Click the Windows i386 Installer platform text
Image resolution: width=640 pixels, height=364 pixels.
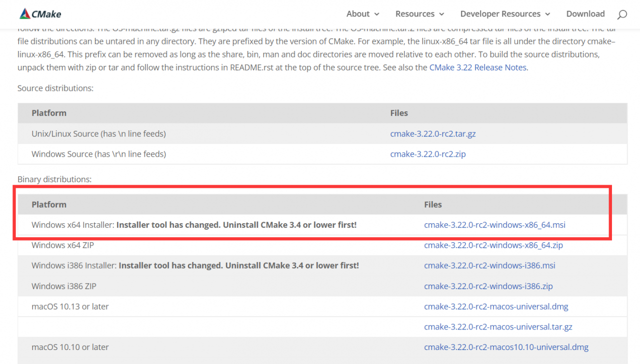pos(195,266)
